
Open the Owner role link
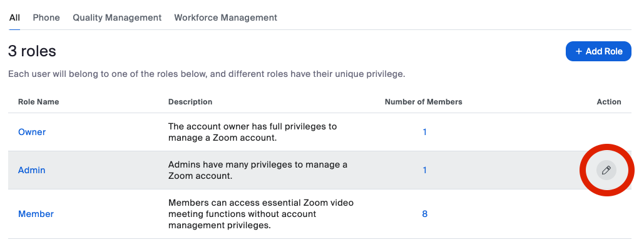pyautogui.click(x=32, y=132)
